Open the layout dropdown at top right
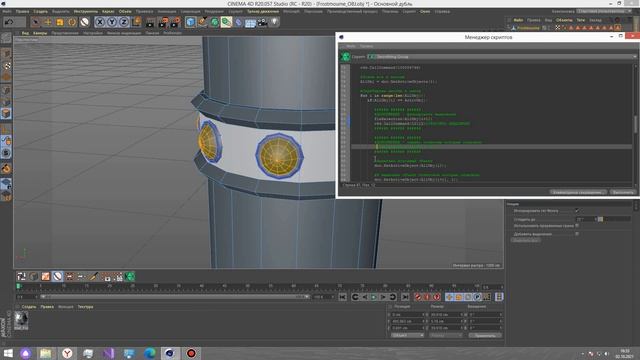Screen dimensions: 640x360 [x=604, y=11]
